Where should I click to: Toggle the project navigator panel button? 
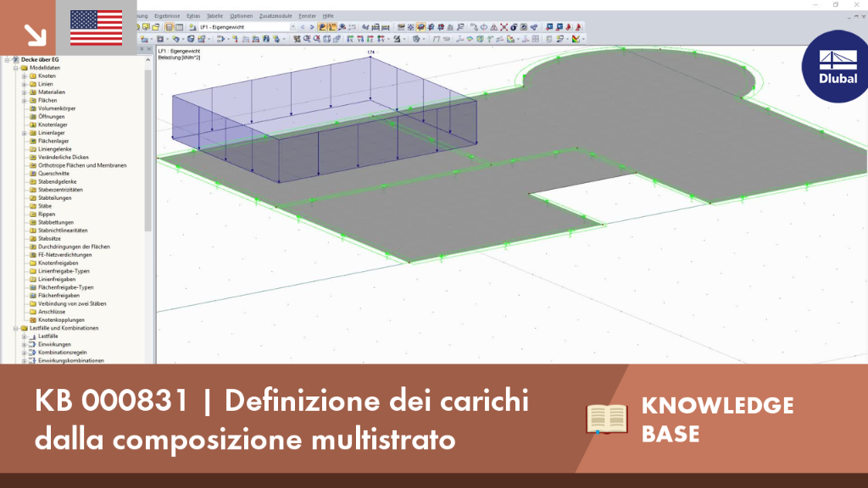[170, 27]
